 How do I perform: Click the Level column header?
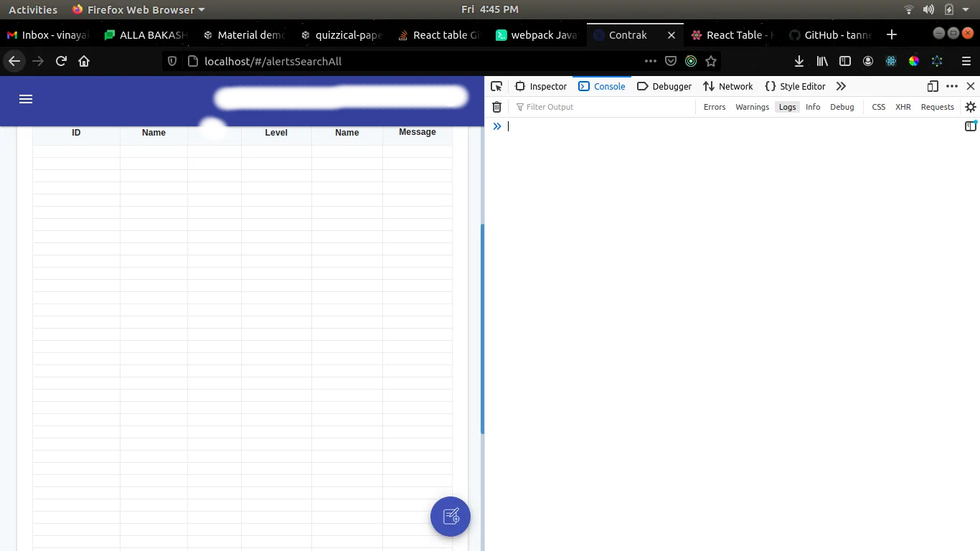[276, 133]
